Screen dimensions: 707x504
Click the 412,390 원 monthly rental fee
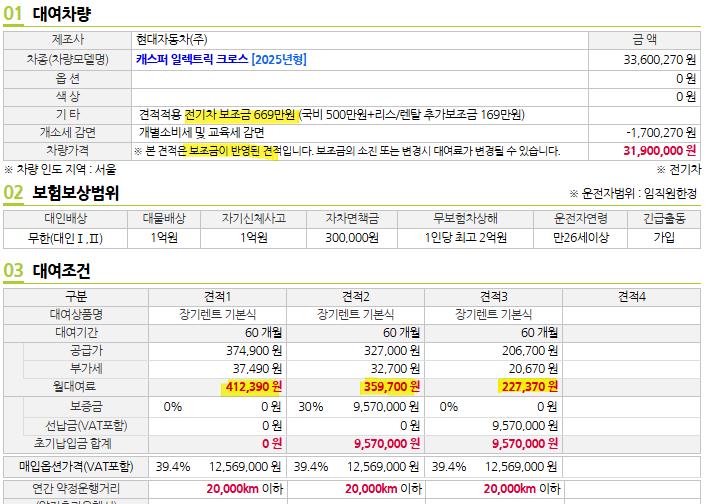(254, 387)
